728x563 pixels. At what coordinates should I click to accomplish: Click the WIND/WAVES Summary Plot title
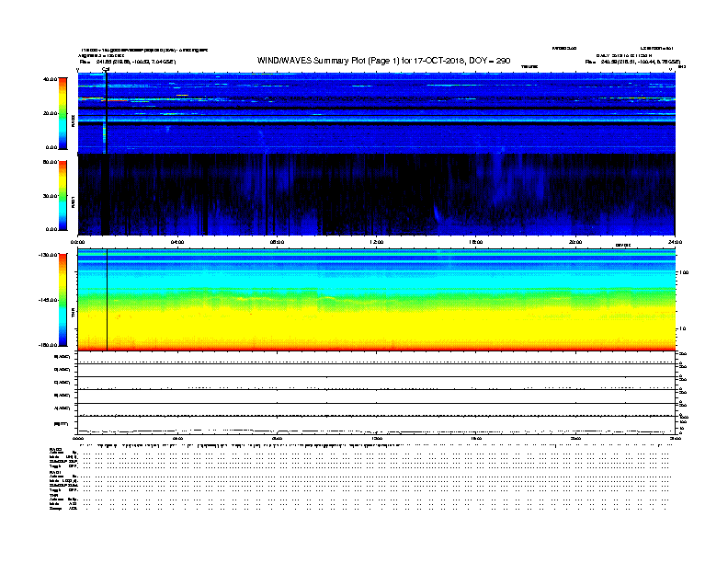tap(383, 61)
